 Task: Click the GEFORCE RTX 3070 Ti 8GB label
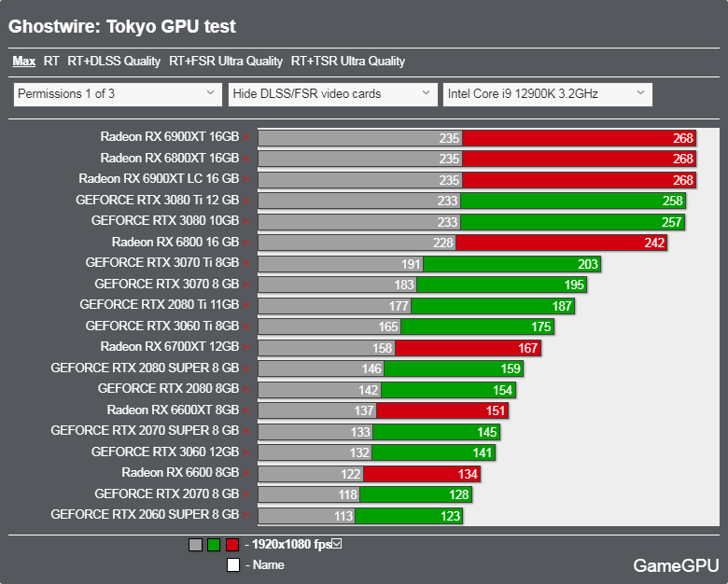[x=162, y=263]
